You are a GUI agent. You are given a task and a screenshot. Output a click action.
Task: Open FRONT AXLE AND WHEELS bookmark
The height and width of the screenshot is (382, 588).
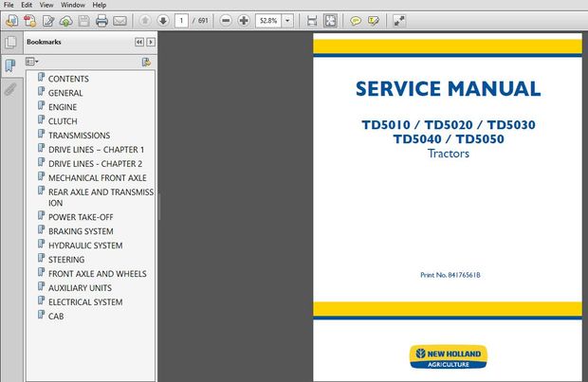(x=97, y=274)
